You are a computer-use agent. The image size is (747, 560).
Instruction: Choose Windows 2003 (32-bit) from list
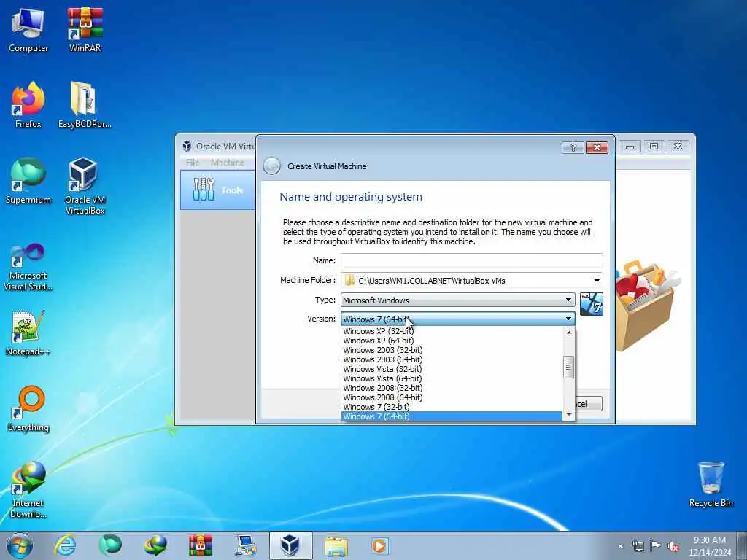pyautogui.click(x=452, y=350)
